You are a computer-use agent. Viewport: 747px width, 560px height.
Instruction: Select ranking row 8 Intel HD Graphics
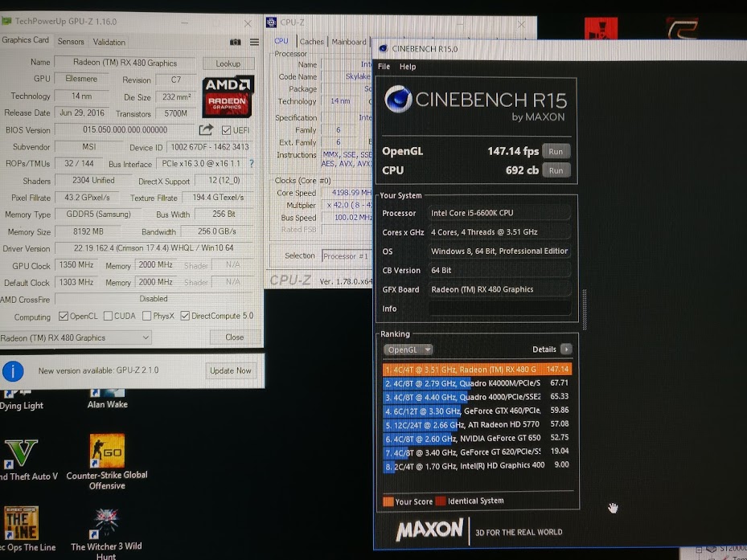tap(477, 465)
